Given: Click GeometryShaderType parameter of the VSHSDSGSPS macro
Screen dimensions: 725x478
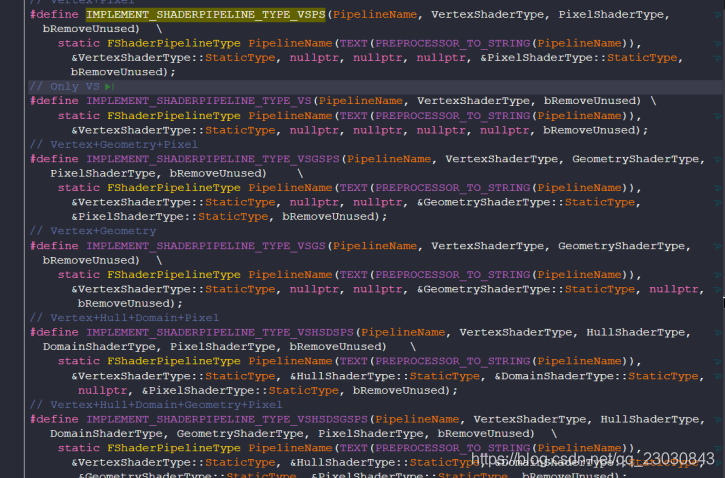Looking at the screenshot, I should [x=240, y=434].
